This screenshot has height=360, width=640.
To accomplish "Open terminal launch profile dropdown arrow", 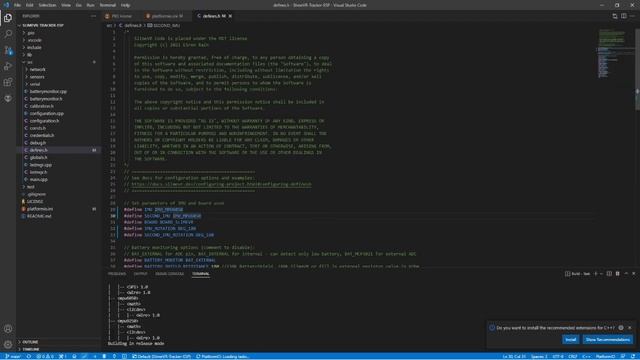I will point(601,273).
